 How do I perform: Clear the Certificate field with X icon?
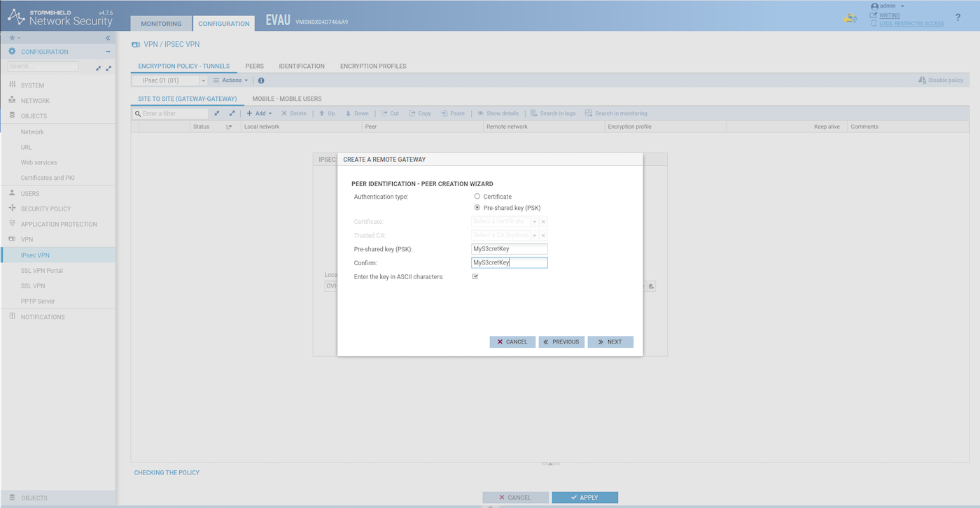(x=543, y=222)
